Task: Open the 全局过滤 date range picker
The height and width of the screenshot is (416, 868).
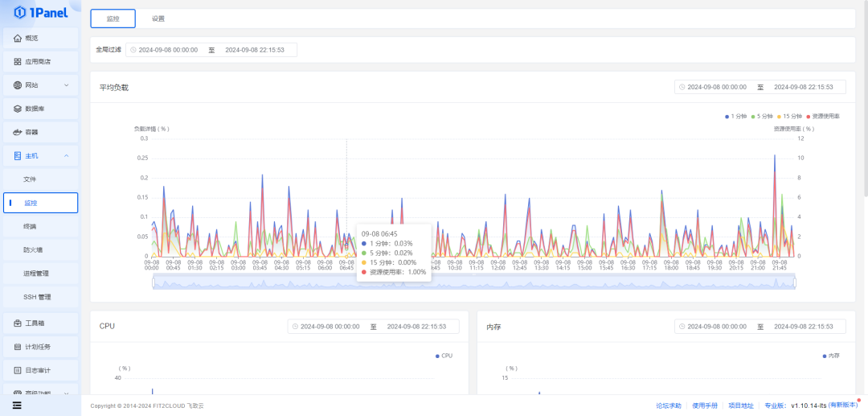Action: coord(211,50)
